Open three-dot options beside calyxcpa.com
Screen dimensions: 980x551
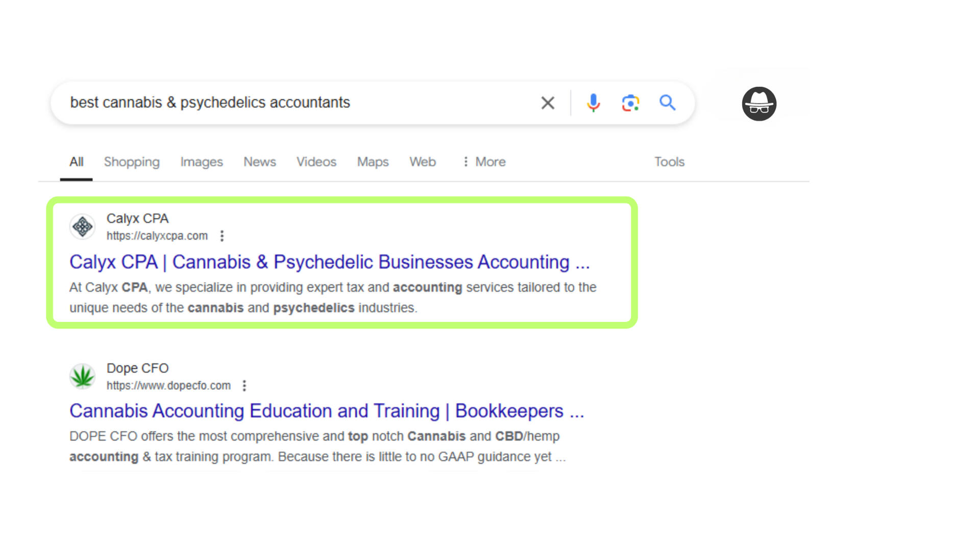222,236
